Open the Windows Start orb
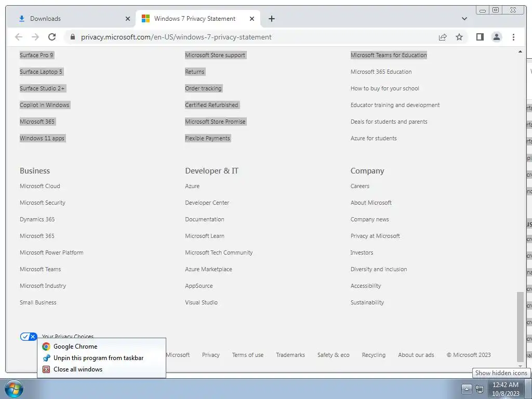The width and height of the screenshot is (532, 399). tap(14, 389)
